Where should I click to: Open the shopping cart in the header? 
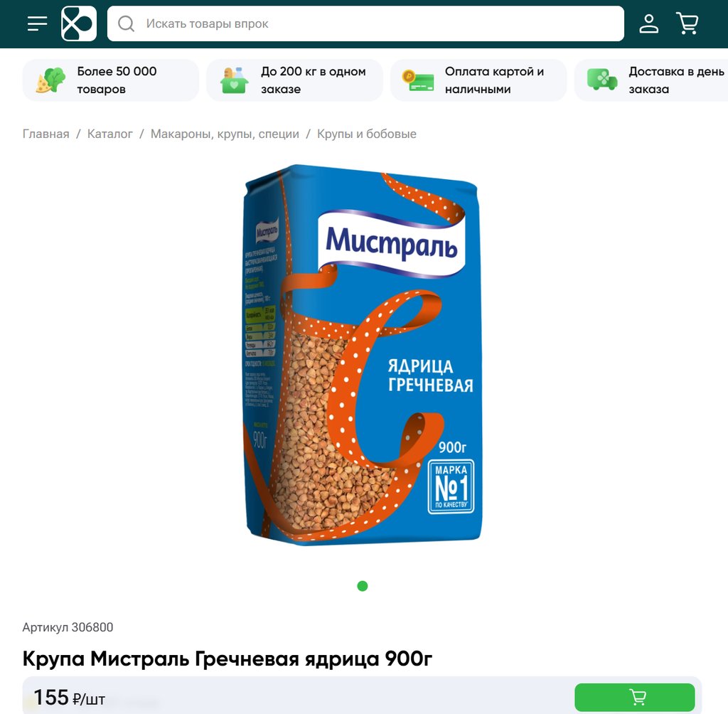coord(687,23)
